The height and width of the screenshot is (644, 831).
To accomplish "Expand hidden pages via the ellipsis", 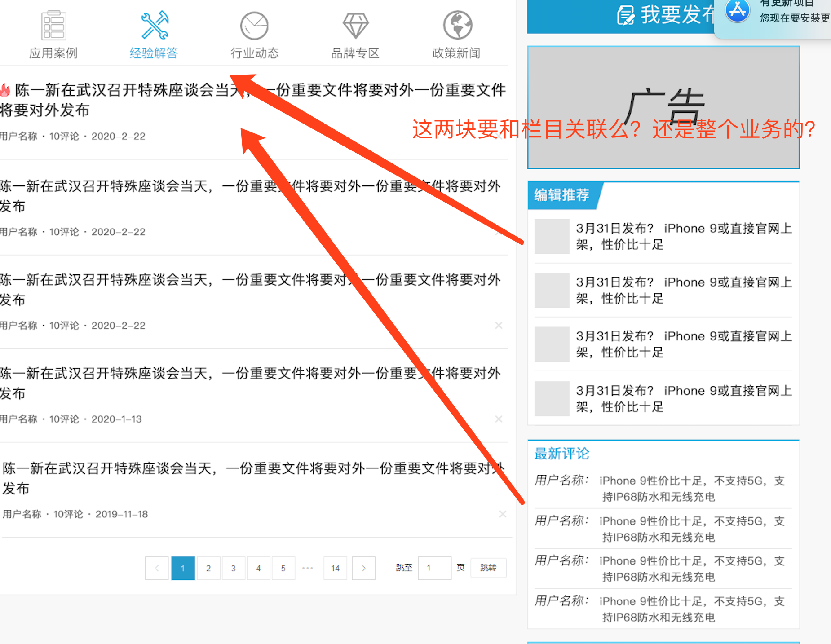I will tap(308, 568).
